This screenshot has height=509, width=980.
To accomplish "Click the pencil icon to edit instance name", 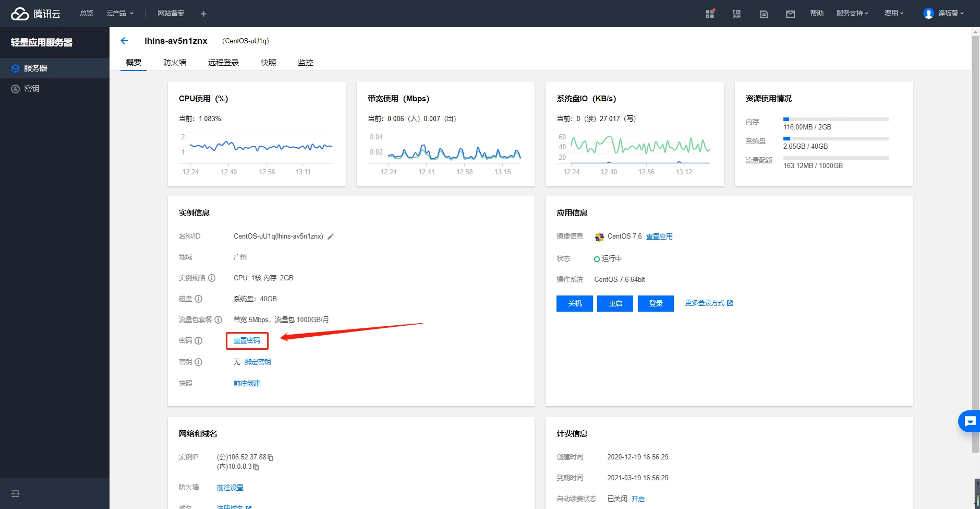I will 330,236.
